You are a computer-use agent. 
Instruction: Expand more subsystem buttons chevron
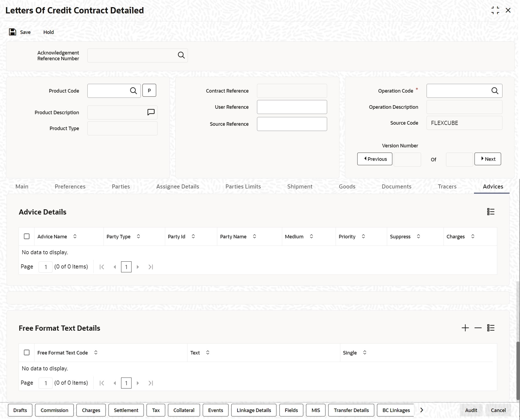[x=422, y=410]
